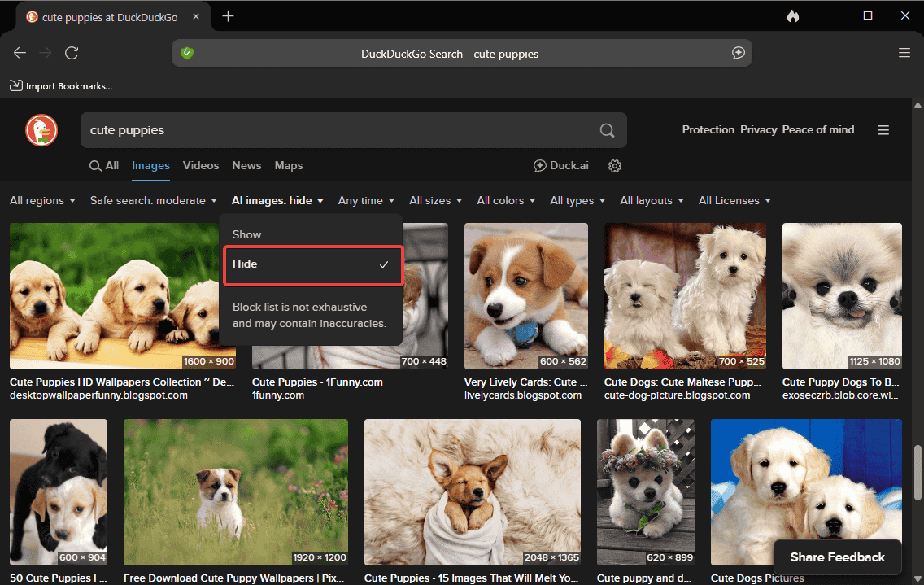Viewport: 924px width, 585px height.
Task: Switch to the Videos tab
Action: pyautogui.click(x=201, y=165)
